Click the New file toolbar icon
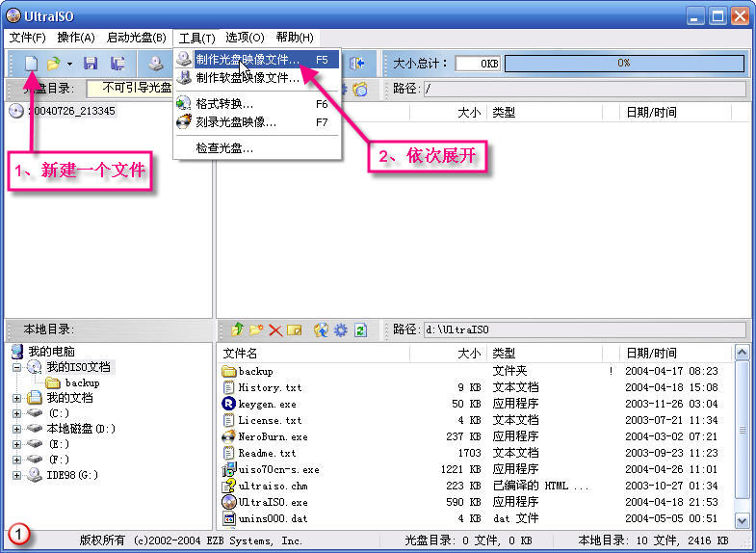 click(x=32, y=64)
